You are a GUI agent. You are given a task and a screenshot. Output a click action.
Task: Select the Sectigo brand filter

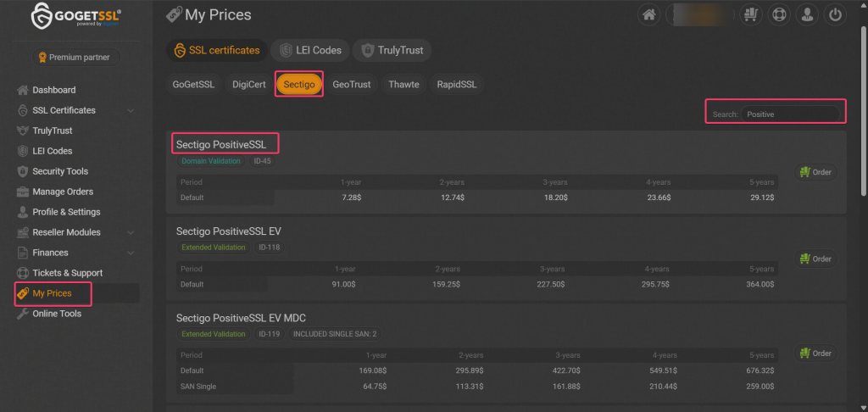pyautogui.click(x=299, y=85)
